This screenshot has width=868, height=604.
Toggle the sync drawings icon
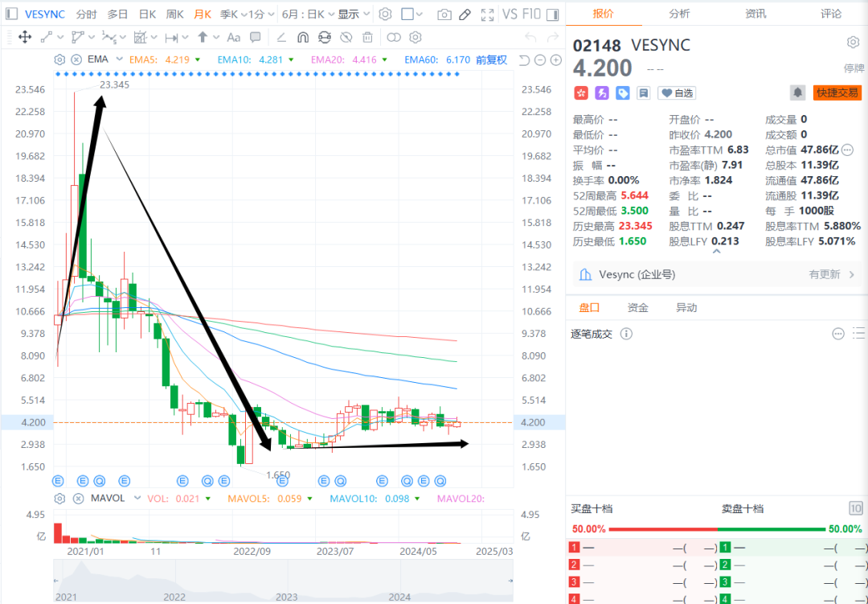point(325,38)
